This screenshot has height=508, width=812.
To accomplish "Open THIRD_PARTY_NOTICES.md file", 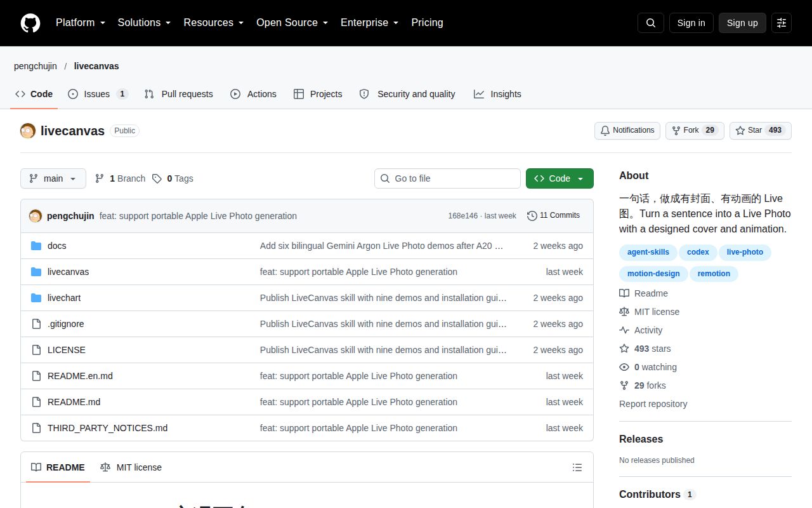I will [107, 428].
